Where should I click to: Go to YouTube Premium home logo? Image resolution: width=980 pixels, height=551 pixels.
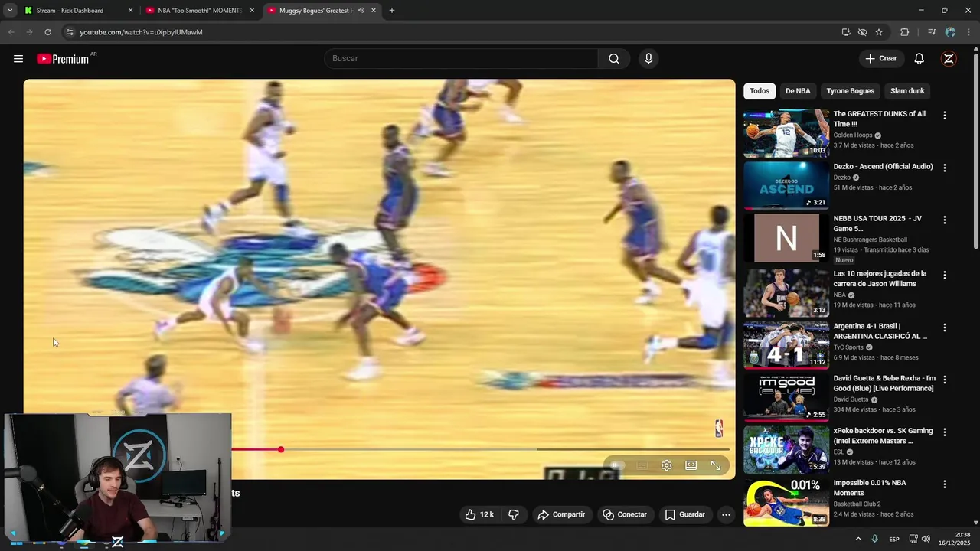coord(63,59)
